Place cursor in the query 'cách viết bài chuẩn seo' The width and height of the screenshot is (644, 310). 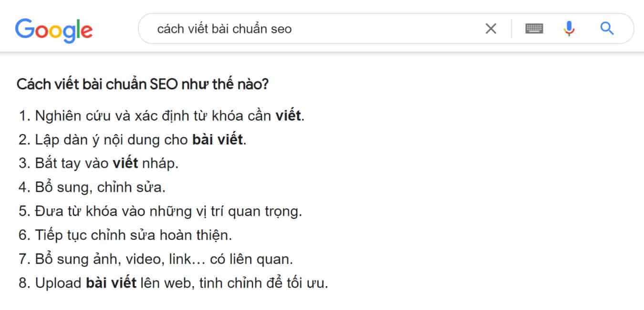coord(224,29)
